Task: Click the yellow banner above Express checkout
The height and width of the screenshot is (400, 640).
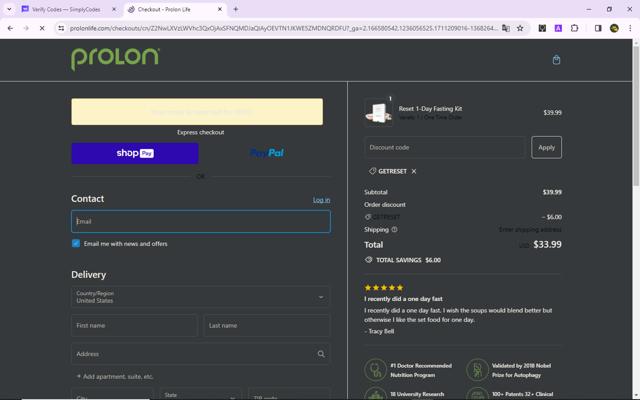Action: (197, 111)
